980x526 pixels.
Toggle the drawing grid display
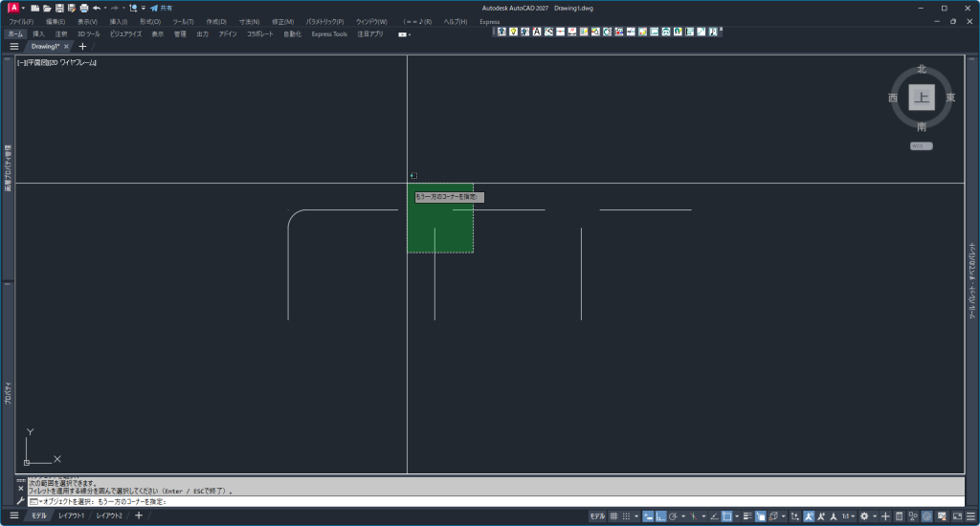tap(613, 516)
